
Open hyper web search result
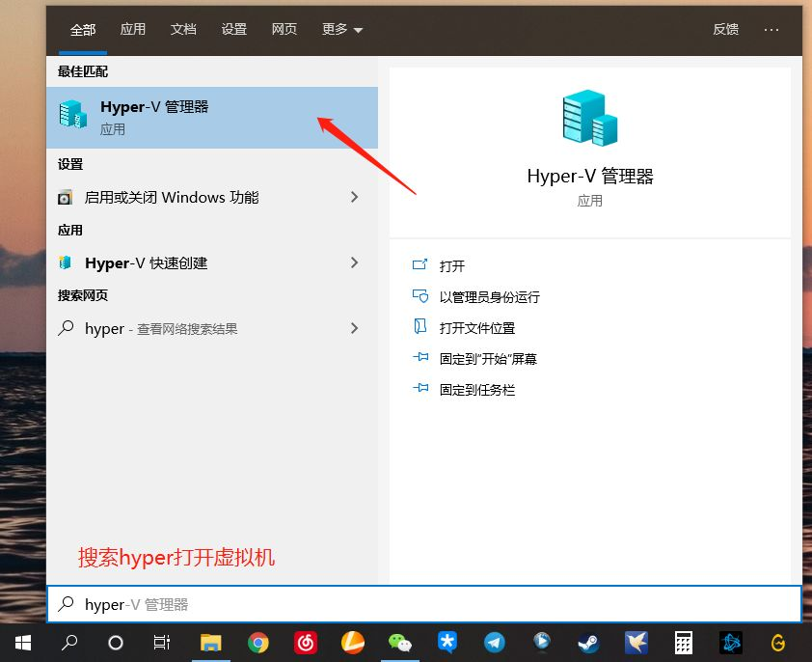tap(212, 328)
